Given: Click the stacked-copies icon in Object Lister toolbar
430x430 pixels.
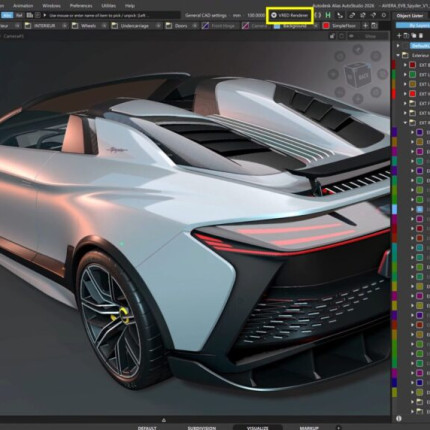Looking at the screenshot, I should click(x=414, y=35).
